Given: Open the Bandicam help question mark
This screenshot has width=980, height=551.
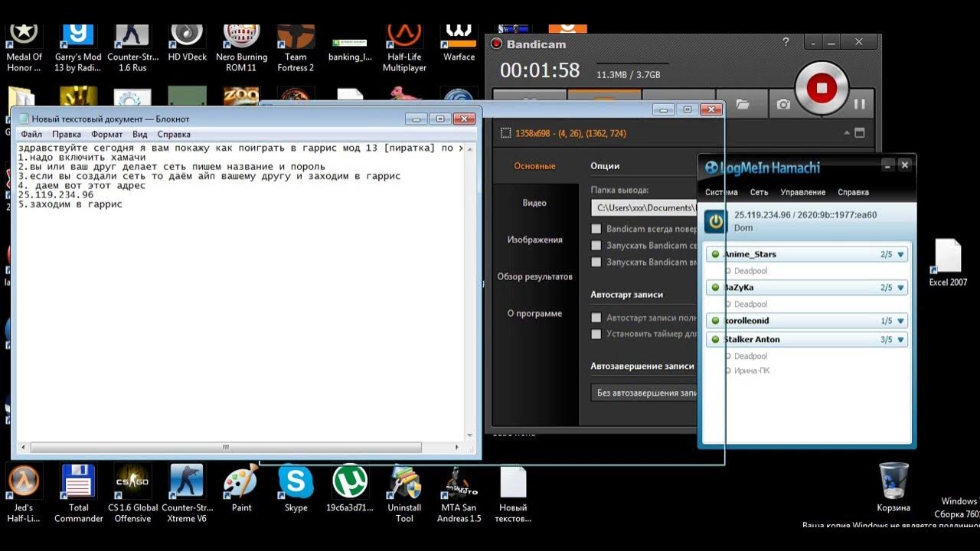Looking at the screenshot, I should (x=786, y=42).
